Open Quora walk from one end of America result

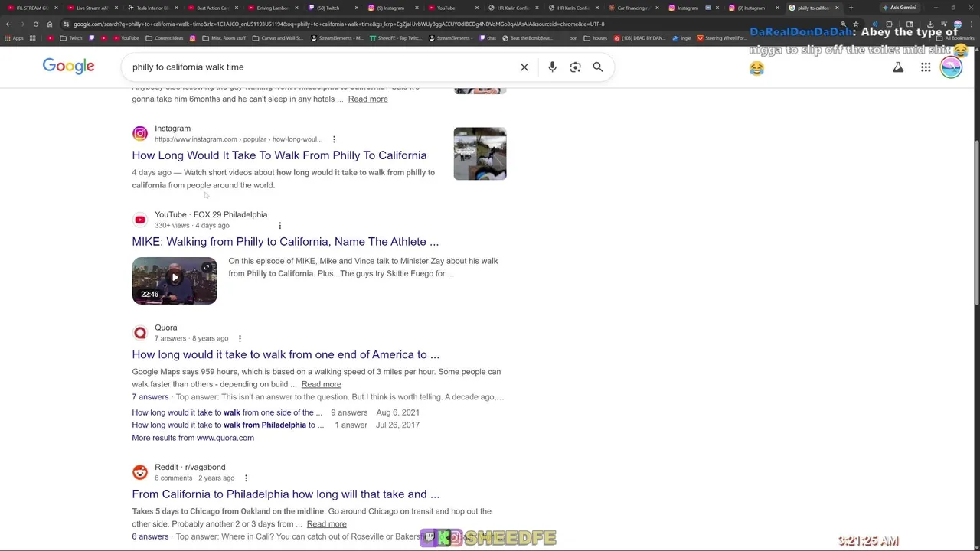tap(286, 355)
